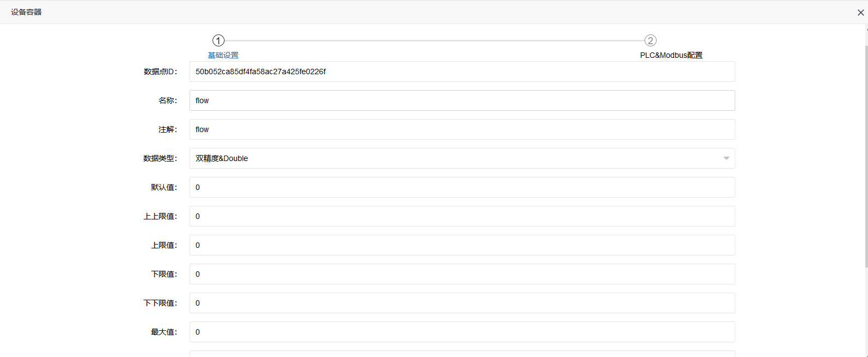
Task: Click the step 1 circle icon
Action: tap(219, 40)
